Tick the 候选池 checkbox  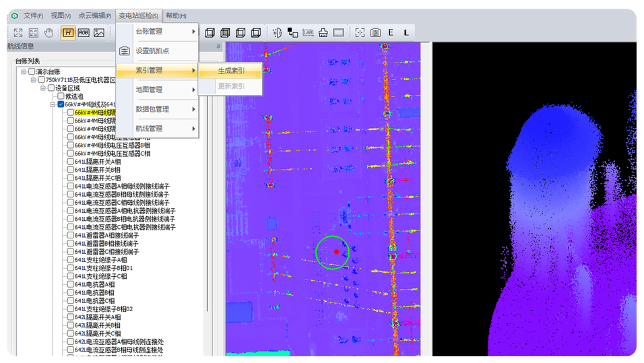pyautogui.click(x=61, y=96)
